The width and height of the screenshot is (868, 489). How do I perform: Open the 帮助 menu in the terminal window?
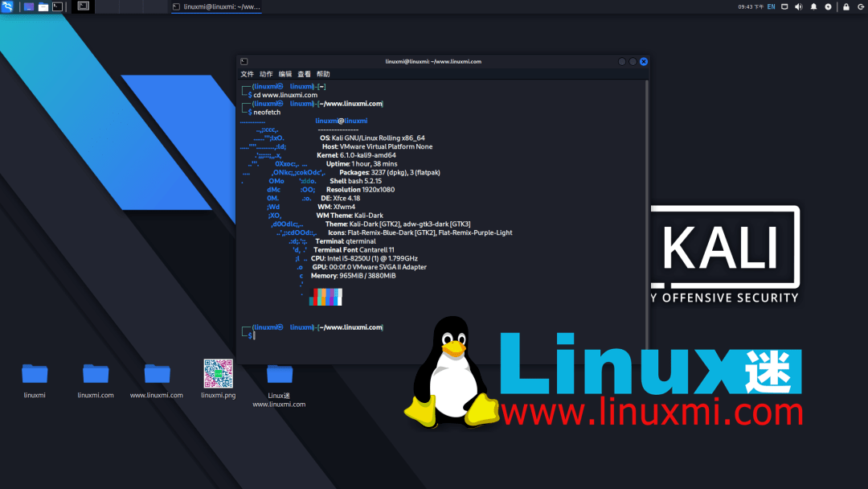tap(321, 73)
